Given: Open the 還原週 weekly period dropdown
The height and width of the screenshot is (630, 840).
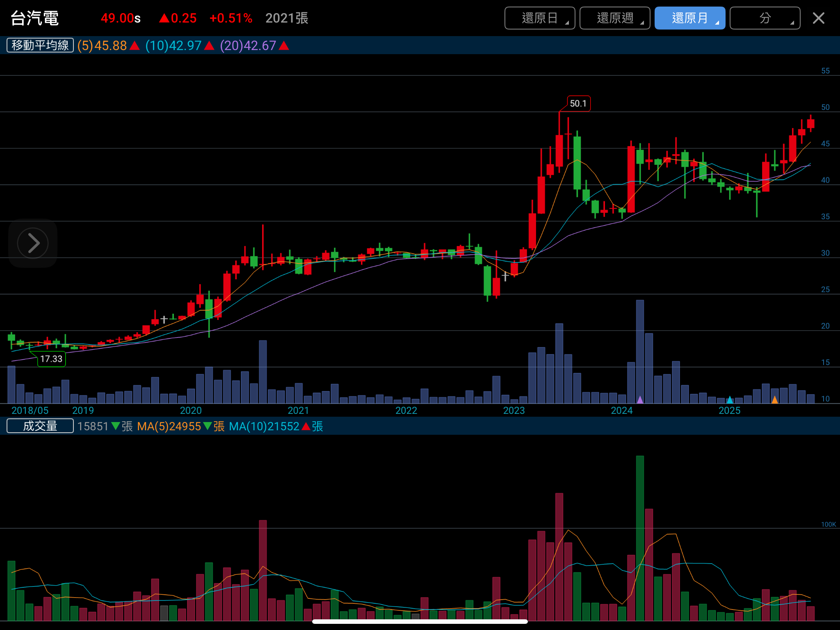Looking at the screenshot, I should [614, 18].
